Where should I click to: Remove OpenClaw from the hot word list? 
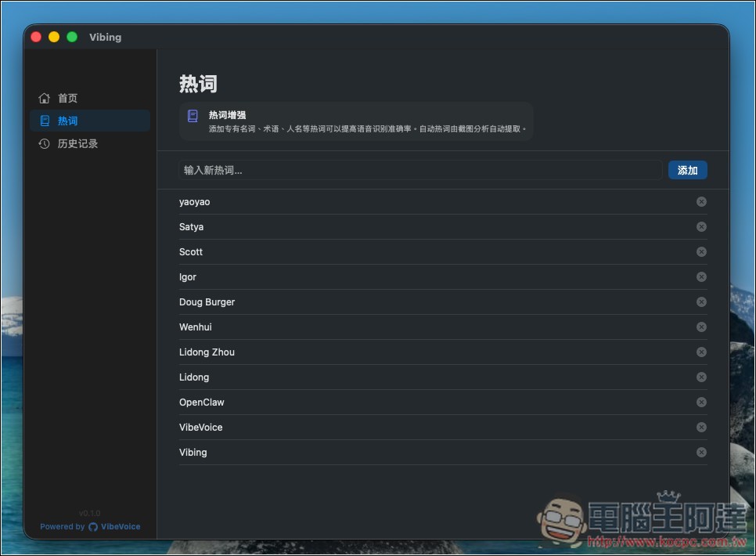[x=701, y=402]
